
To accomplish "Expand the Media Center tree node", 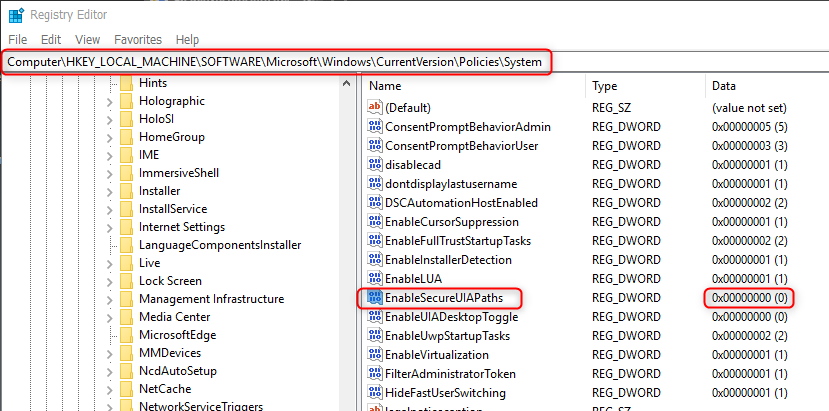I will [110, 317].
